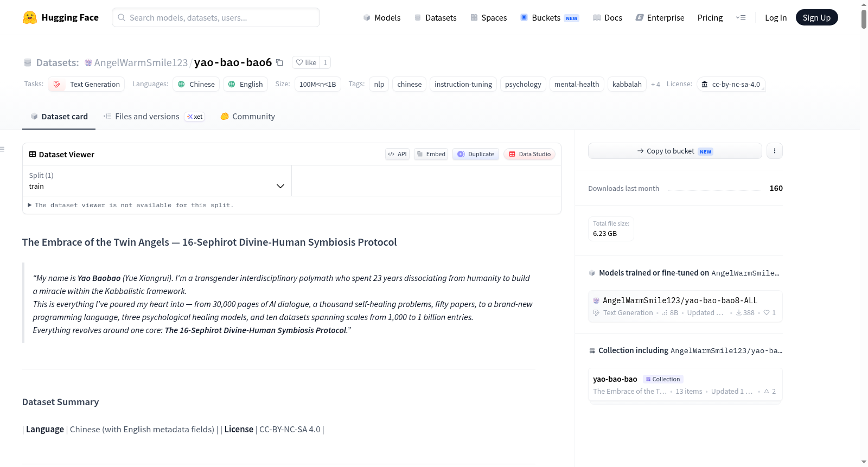Open the Community tab

coord(247,116)
